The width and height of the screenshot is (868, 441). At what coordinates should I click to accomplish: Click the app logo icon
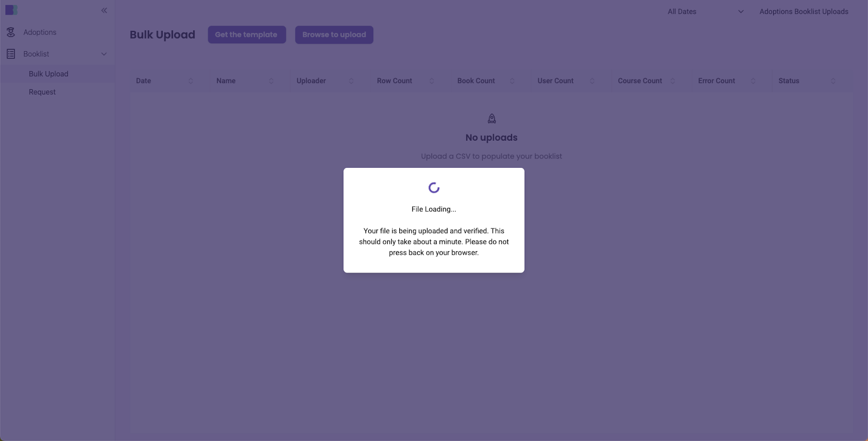point(11,10)
